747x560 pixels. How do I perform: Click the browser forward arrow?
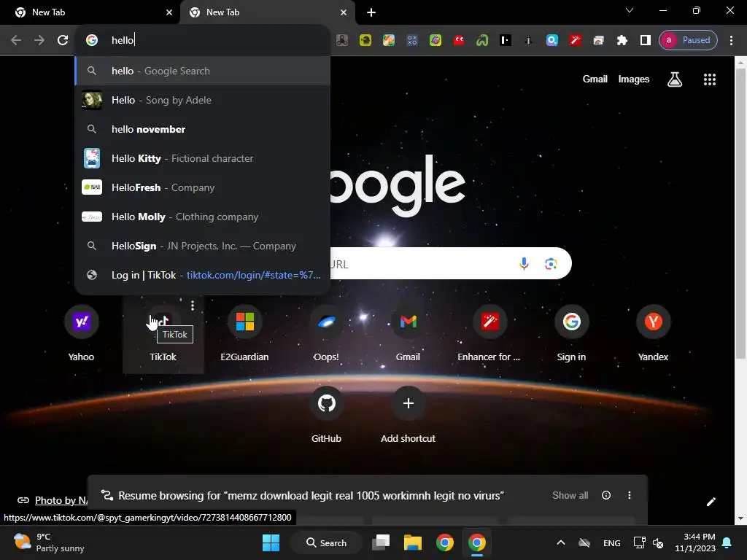[39, 40]
